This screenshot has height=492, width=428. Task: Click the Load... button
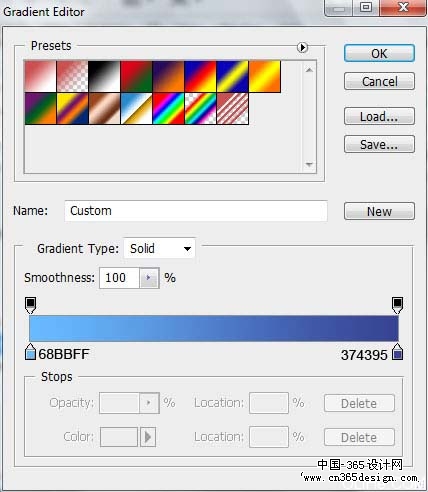(x=379, y=116)
